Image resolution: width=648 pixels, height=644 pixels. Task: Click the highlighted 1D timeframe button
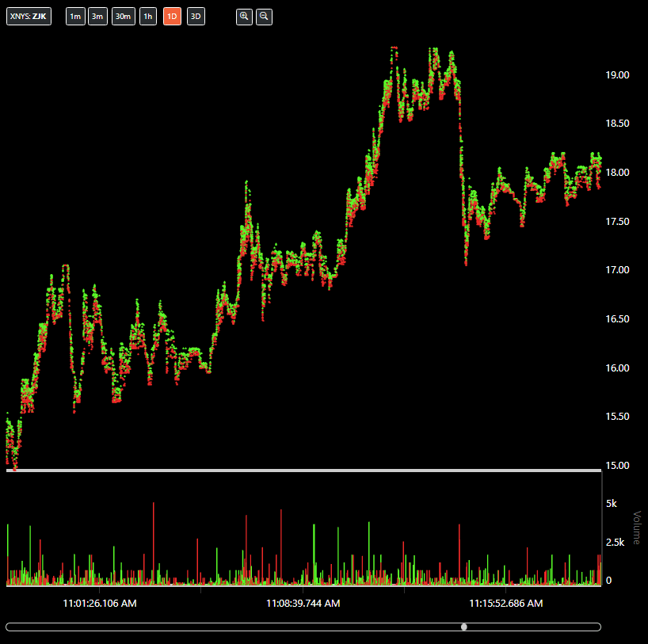172,17
